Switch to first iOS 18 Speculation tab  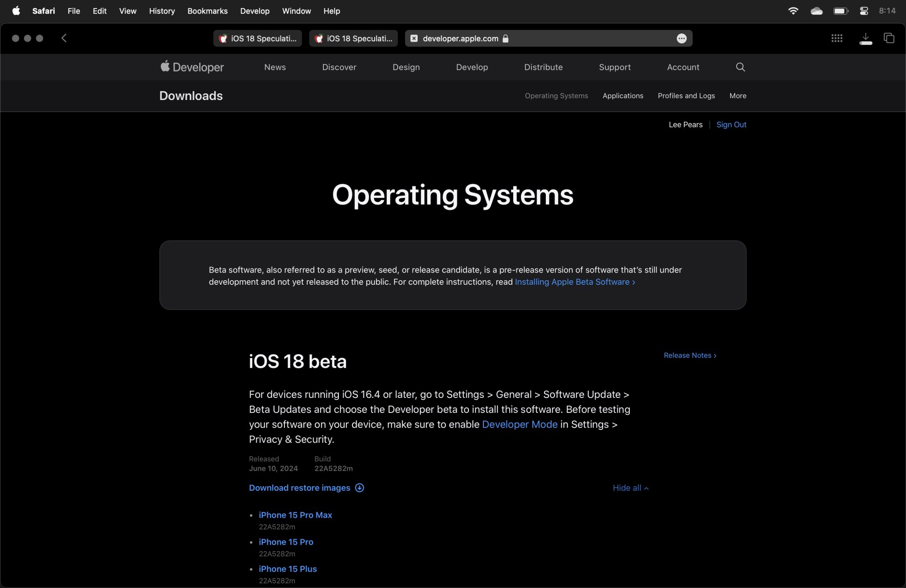[x=258, y=38]
